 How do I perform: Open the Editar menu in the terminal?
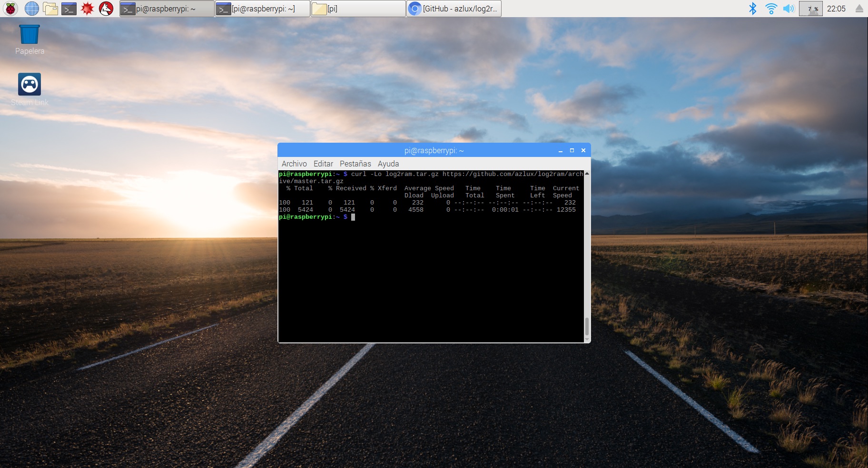323,164
